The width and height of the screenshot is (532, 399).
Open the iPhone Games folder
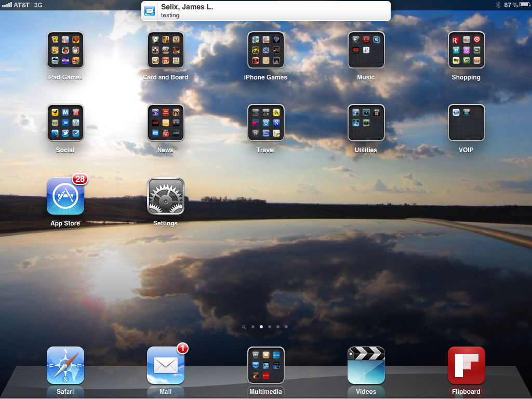pos(265,50)
